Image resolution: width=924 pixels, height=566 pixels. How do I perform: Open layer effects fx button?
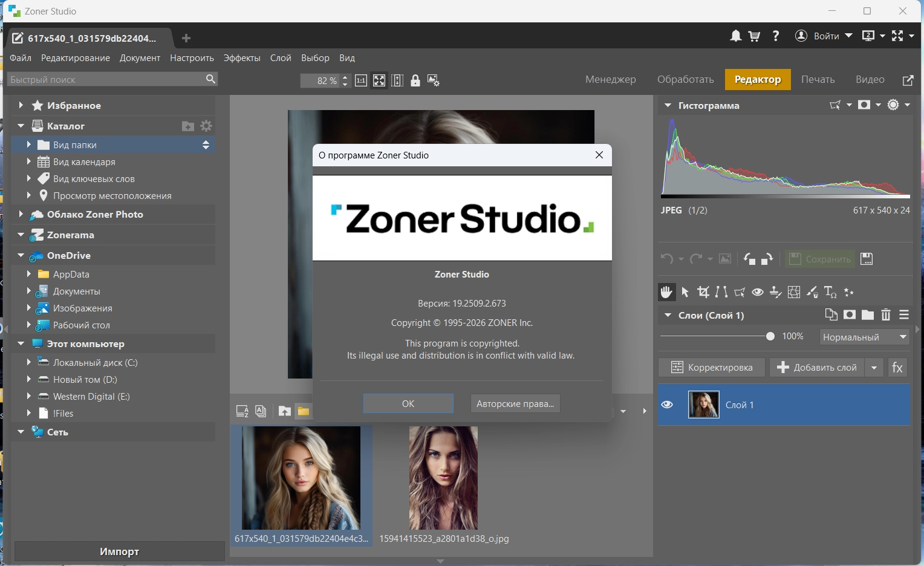coord(897,368)
